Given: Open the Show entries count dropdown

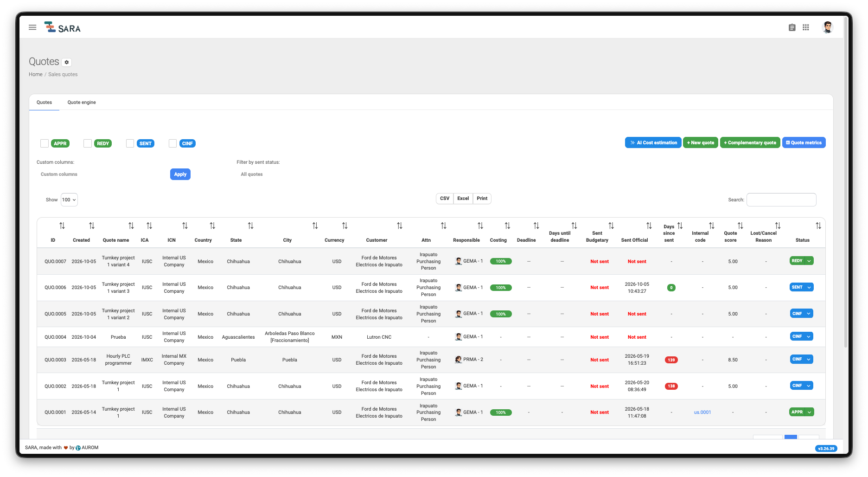Looking at the screenshot, I should 69,200.
